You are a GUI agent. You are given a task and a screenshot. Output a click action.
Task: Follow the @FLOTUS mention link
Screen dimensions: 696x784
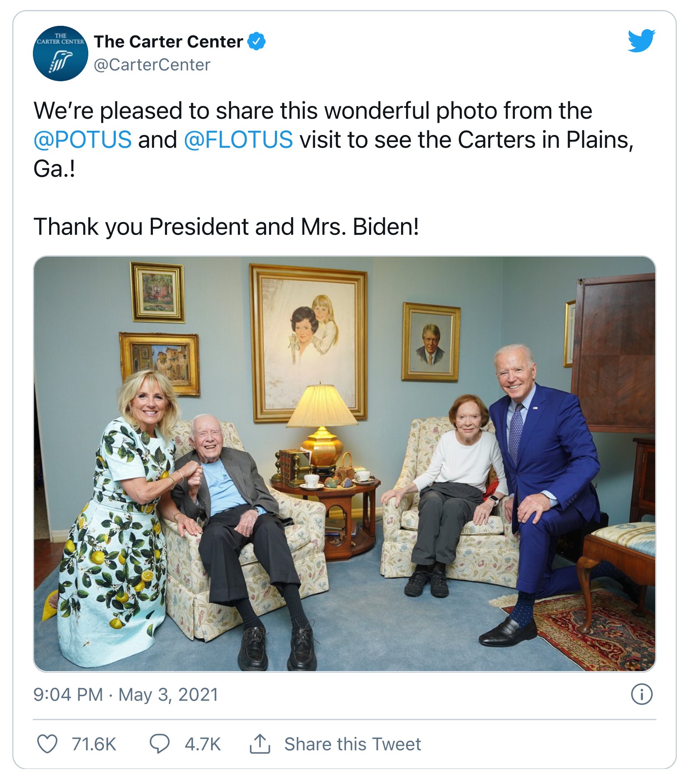point(238,140)
